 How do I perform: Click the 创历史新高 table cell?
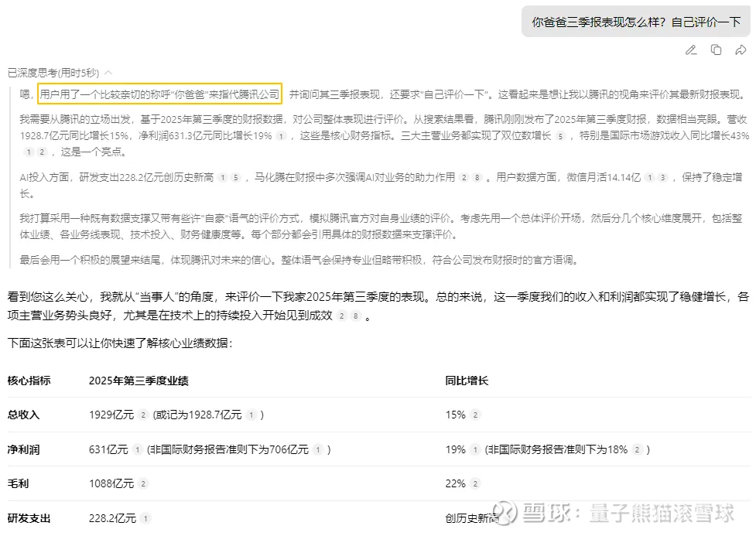[471, 519]
